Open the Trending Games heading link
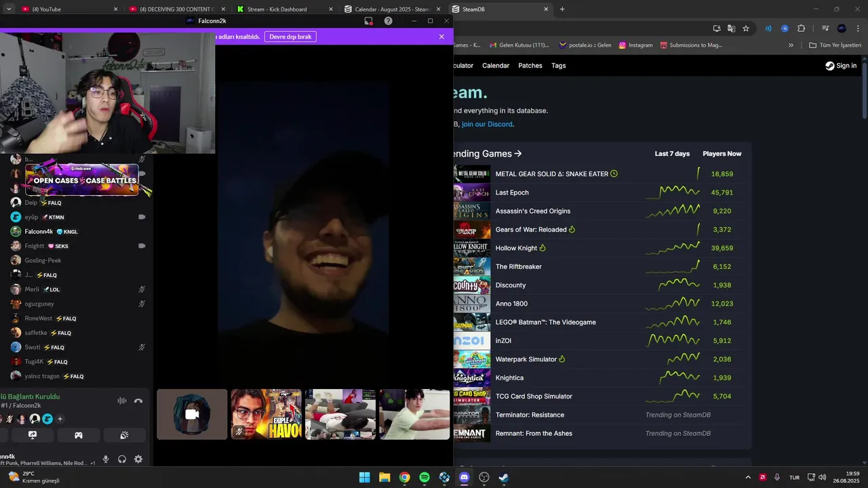The width and height of the screenshot is (868, 488). (x=488, y=154)
